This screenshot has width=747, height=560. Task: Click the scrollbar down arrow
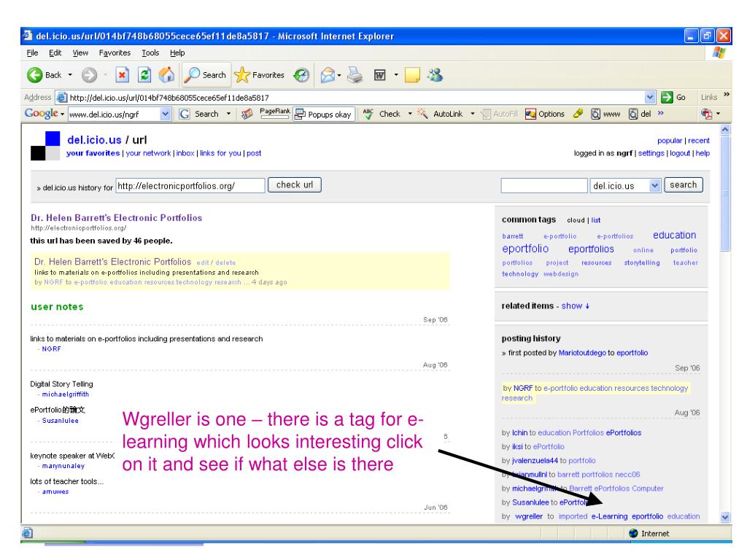[725, 517]
